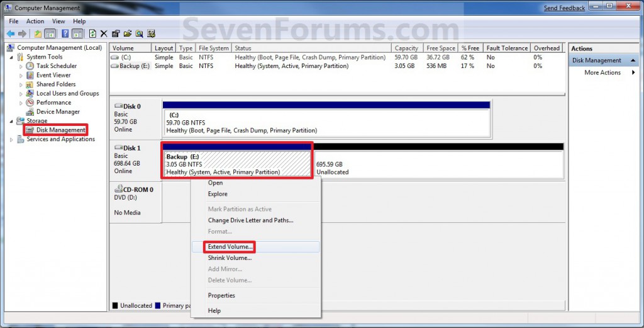Sort by the Capacity column header
Image resolution: width=644 pixels, height=328 pixels.
[x=407, y=48]
